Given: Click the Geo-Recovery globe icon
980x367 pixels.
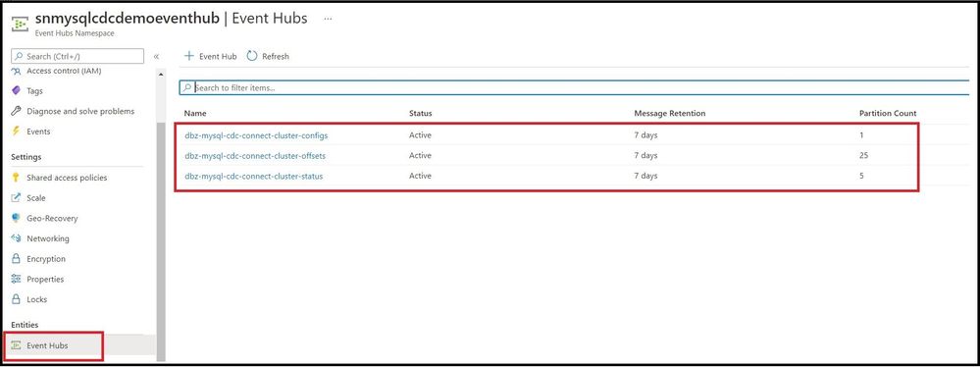Looking at the screenshot, I should point(17,218).
